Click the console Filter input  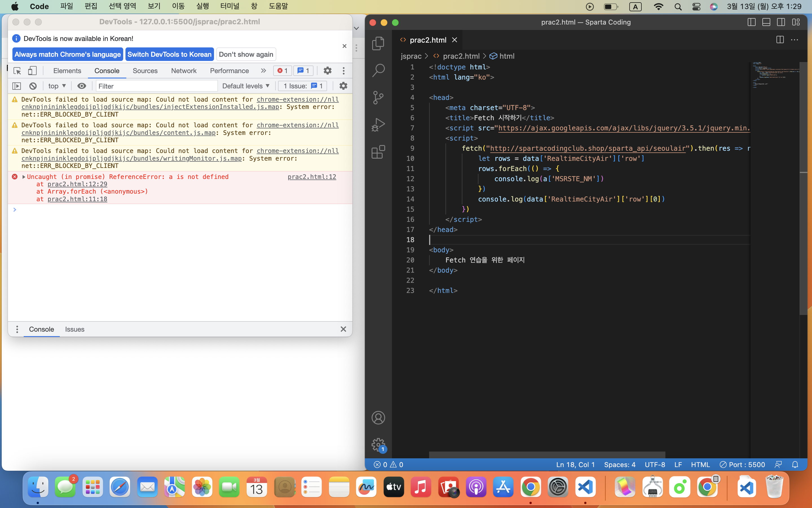click(x=157, y=86)
